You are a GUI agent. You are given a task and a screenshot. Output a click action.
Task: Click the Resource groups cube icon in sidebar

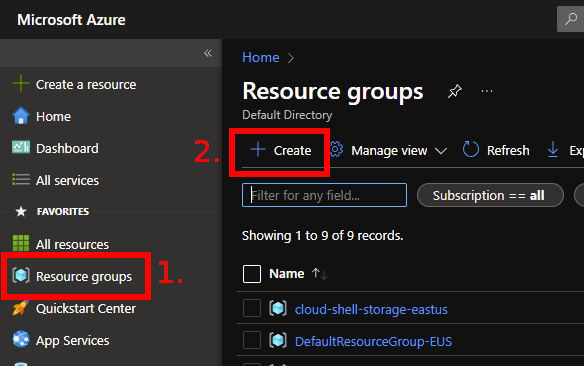click(21, 276)
